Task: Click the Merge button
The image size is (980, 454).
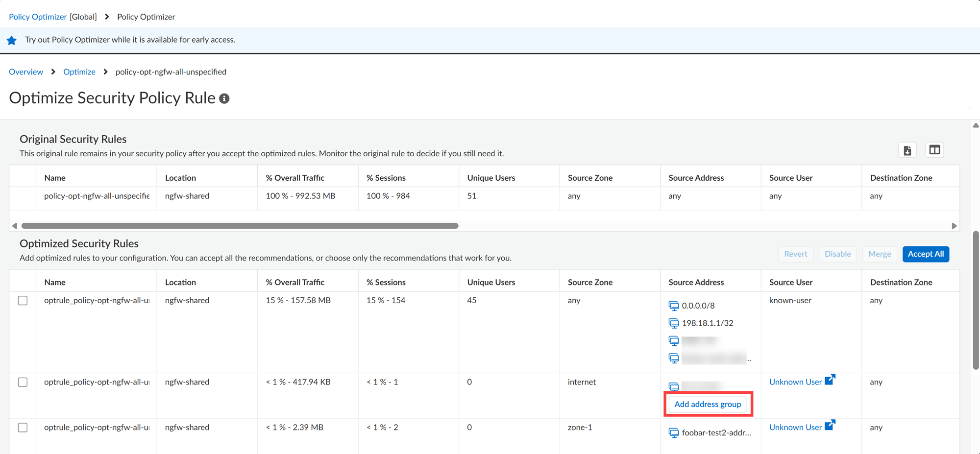Action: (x=880, y=254)
